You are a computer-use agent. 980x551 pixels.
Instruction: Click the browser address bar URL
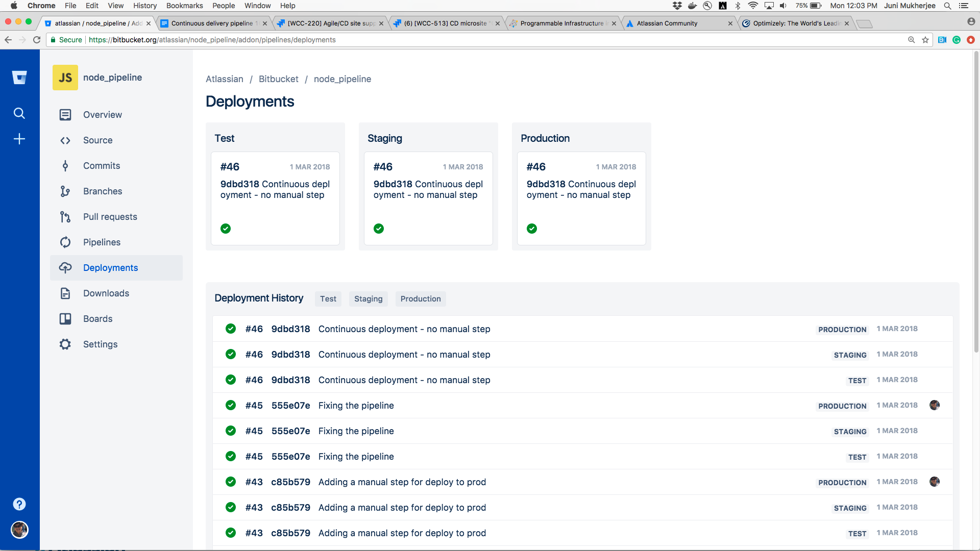tap(212, 40)
